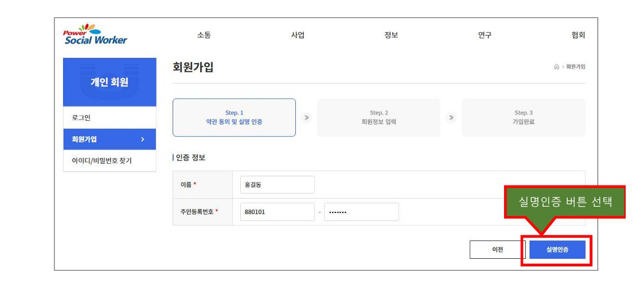Click the 인증 정보 section heading

click(x=190, y=157)
